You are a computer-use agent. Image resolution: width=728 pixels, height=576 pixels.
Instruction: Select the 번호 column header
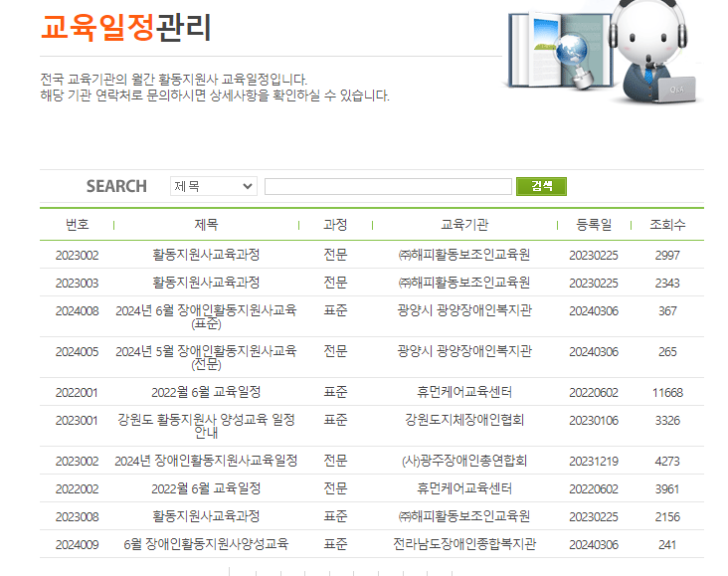(x=77, y=225)
